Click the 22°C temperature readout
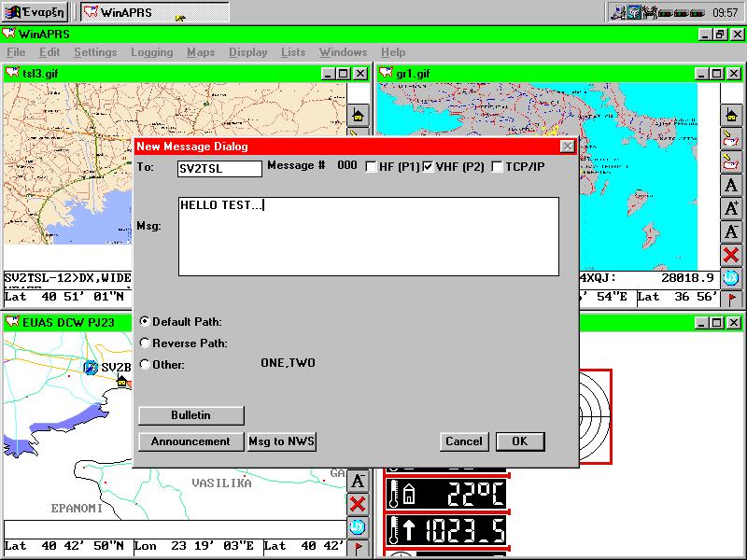Image resolution: width=747 pixels, height=560 pixels. click(x=445, y=494)
